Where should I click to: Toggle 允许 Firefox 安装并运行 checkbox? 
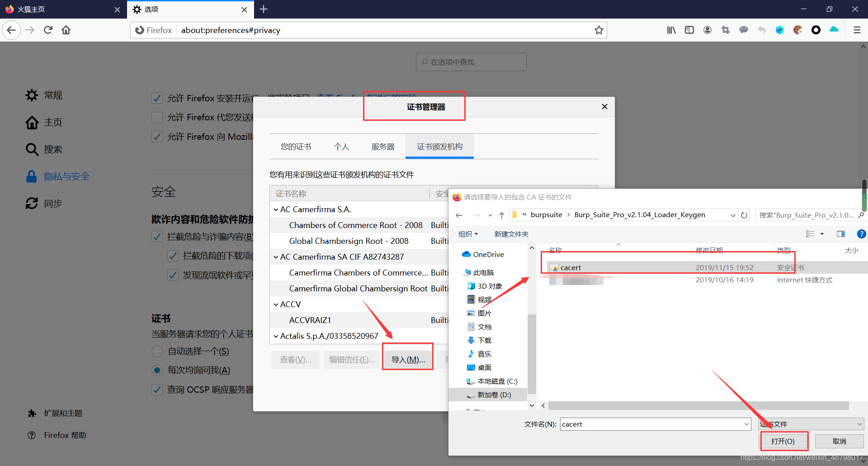pyautogui.click(x=157, y=98)
